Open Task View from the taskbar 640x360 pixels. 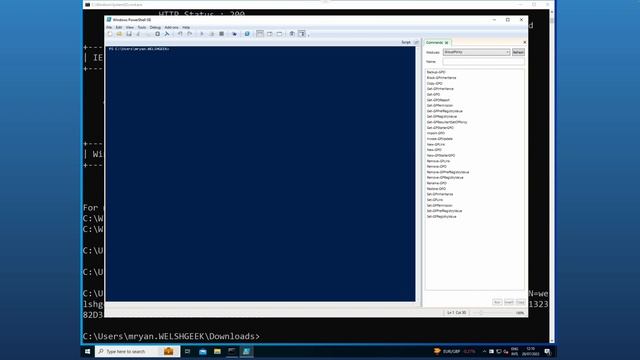tap(187, 351)
